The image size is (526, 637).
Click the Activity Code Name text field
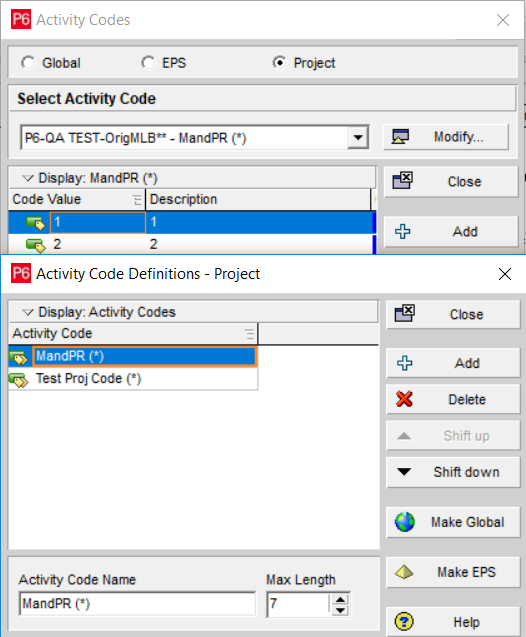[137, 604]
